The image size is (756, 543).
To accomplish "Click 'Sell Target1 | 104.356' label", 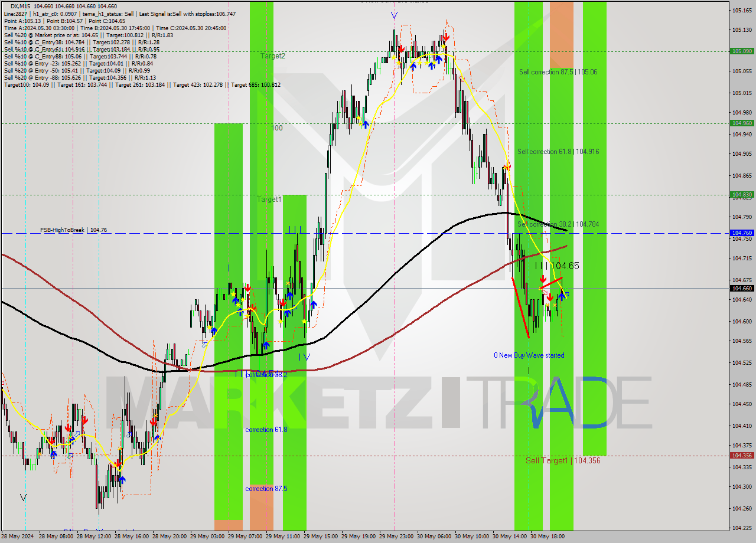I will pyautogui.click(x=563, y=460).
